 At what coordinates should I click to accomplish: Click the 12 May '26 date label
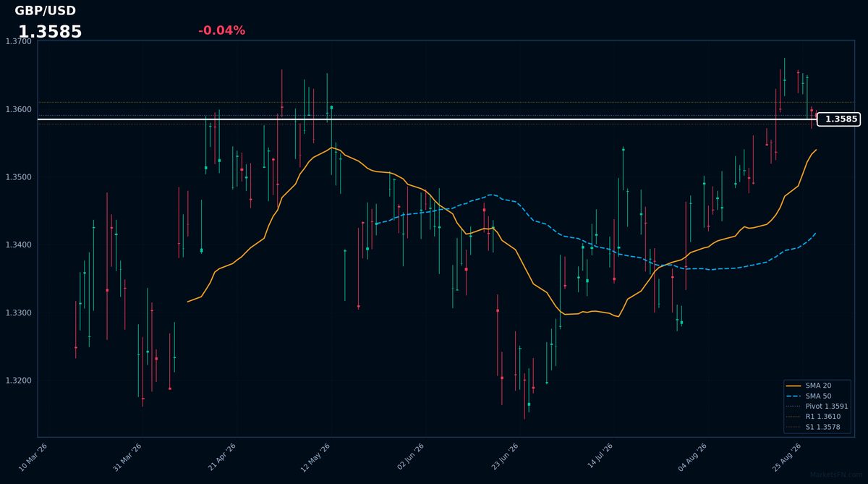[x=315, y=457]
